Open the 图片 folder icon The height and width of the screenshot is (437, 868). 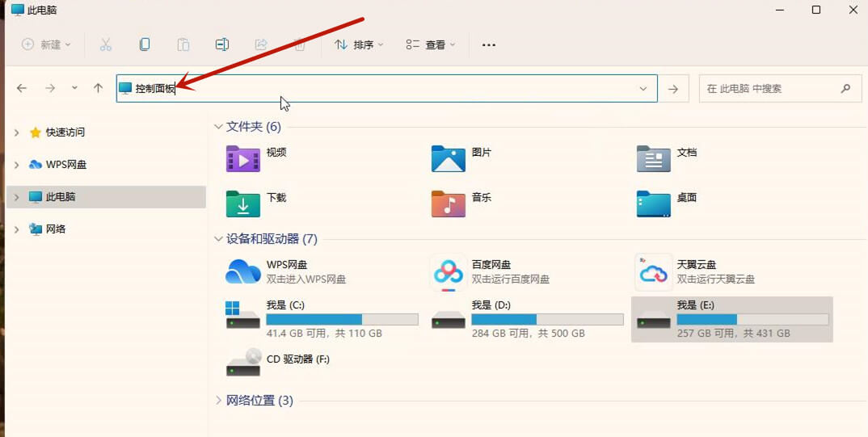click(x=449, y=159)
